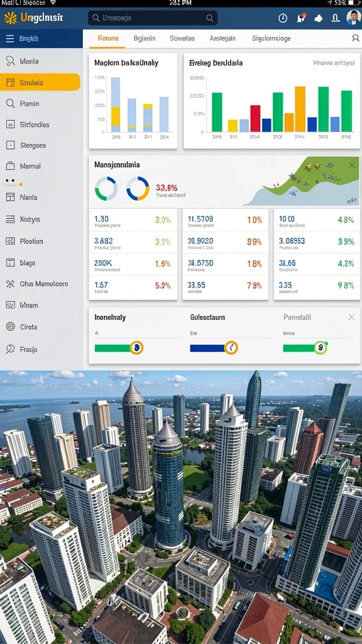Image resolution: width=362 pixels, height=644 pixels.
Task: Click the Breirag beruldaila chart title
Action: tap(216, 64)
